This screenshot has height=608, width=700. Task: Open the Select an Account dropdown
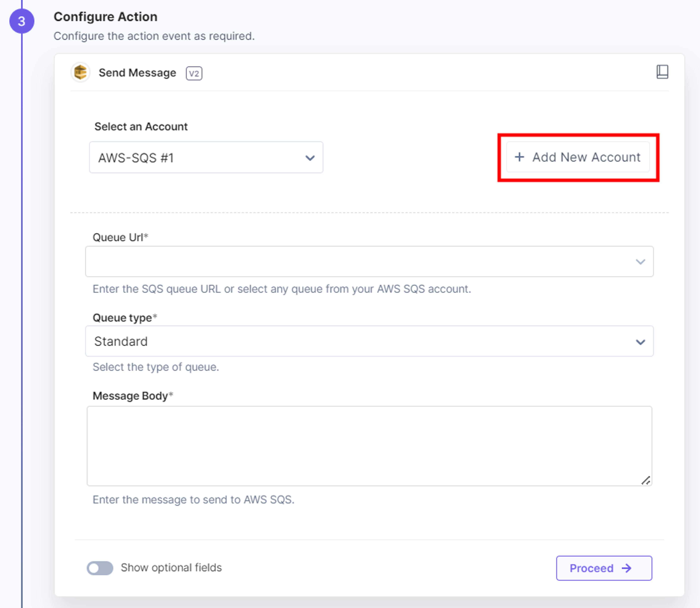click(206, 157)
